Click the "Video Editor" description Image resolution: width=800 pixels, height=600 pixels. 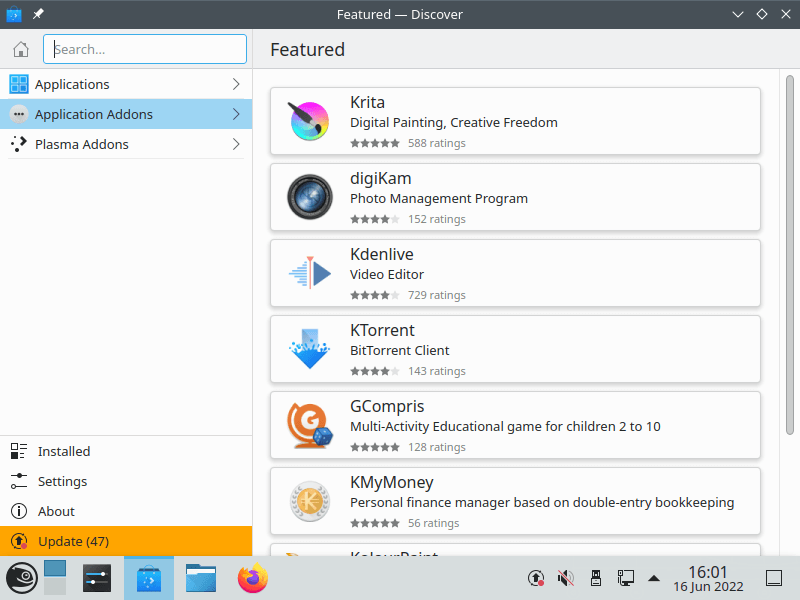(387, 274)
